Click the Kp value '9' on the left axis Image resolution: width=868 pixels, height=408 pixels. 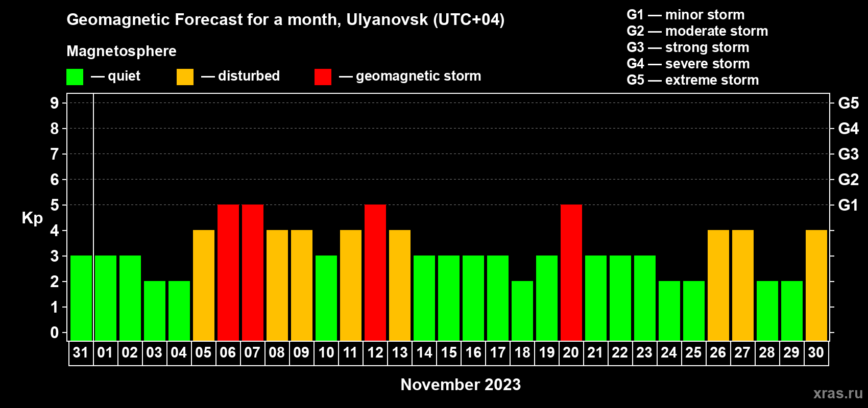point(55,103)
